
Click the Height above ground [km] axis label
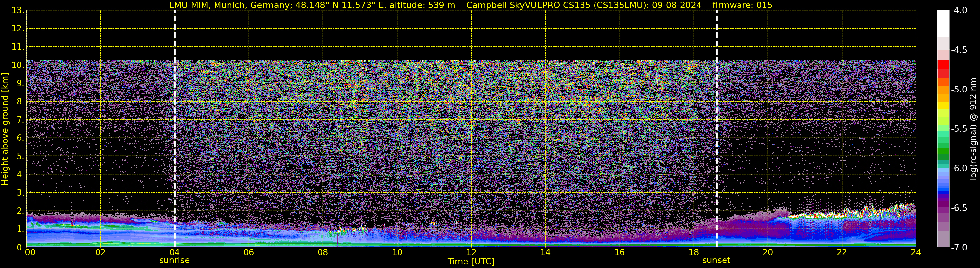tap(5, 129)
